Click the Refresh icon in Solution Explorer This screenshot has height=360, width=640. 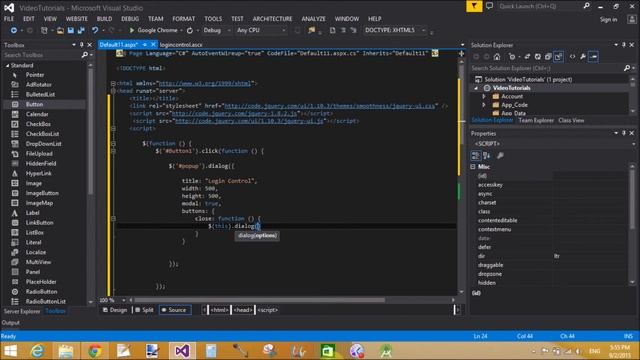538,57
